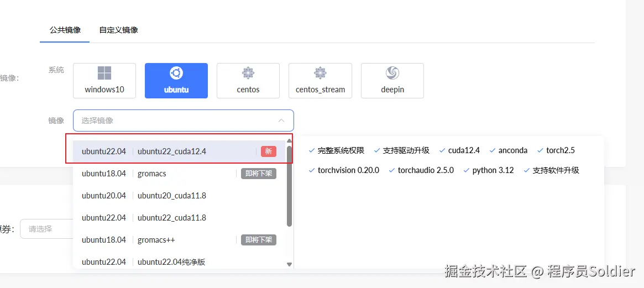Image resolution: width=644 pixels, height=288 pixels.
Task: Switch to the 自定义镜像 tab
Action: 118,30
